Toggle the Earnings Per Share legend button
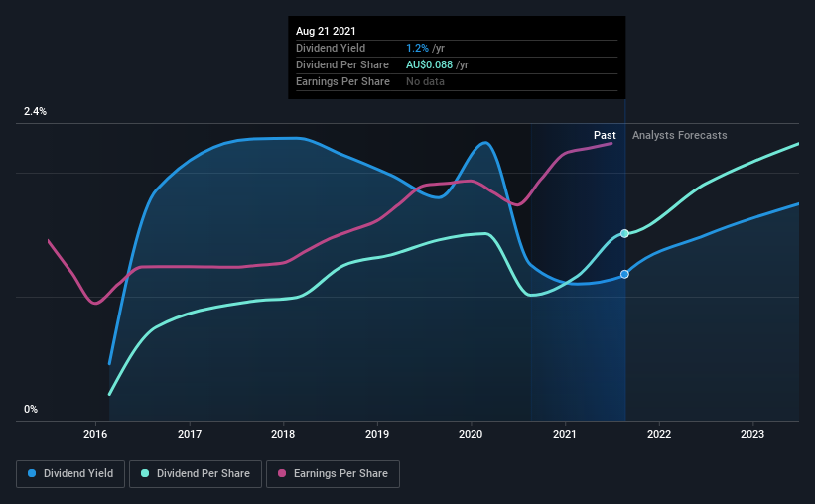 click(333, 474)
